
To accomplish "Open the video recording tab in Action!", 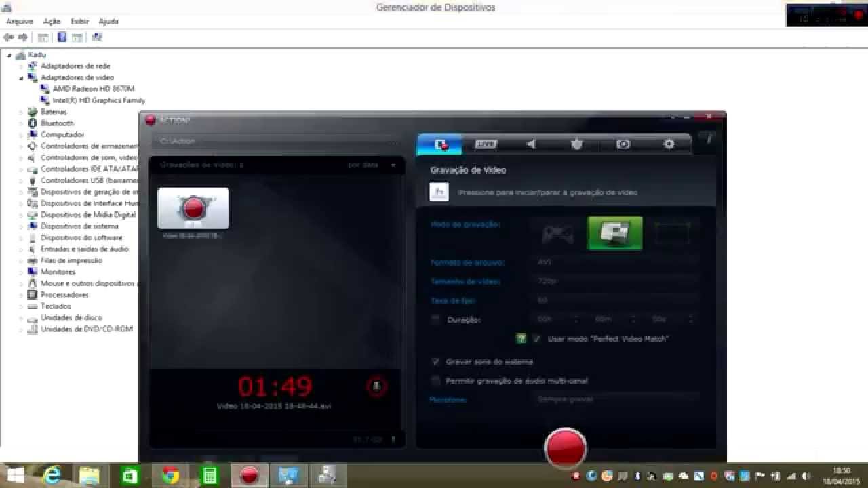I will tap(440, 144).
